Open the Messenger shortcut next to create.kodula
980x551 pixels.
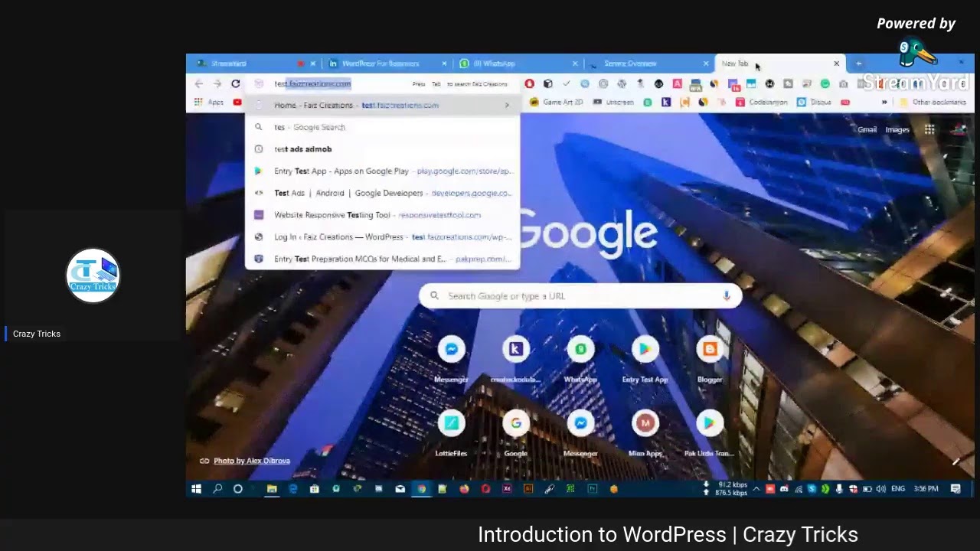tap(452, 357)
